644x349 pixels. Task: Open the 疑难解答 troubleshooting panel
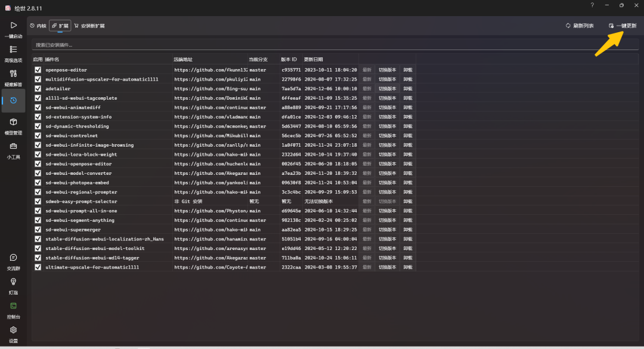pyautogui.click(x=13, y=78)
